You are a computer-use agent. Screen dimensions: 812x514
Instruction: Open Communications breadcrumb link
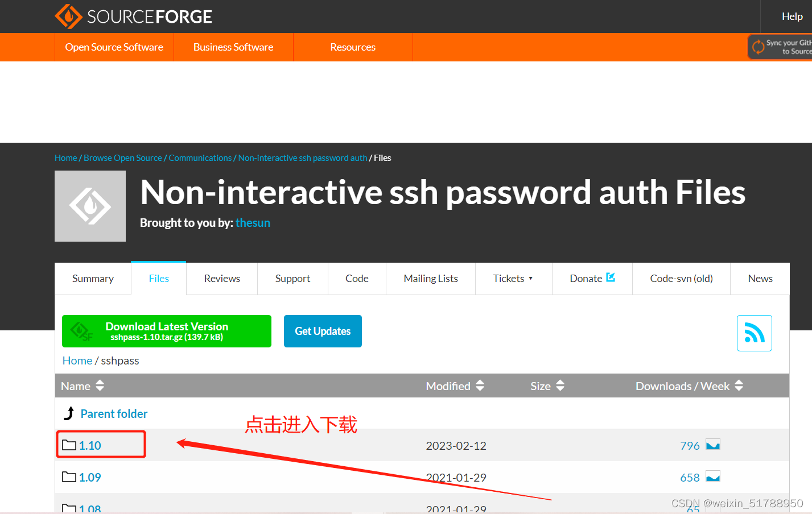click(200, 158)
